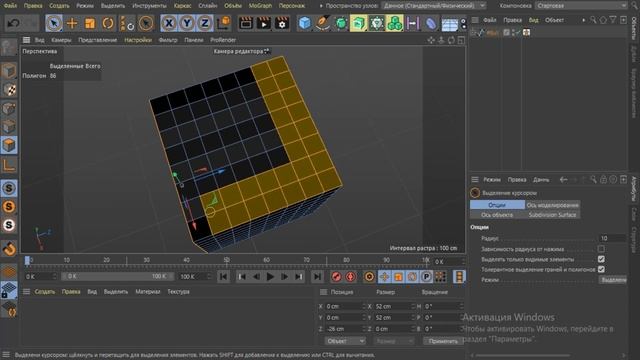
Task: Open the Файл menu in main menubar
Action: (x=11, y=6)
